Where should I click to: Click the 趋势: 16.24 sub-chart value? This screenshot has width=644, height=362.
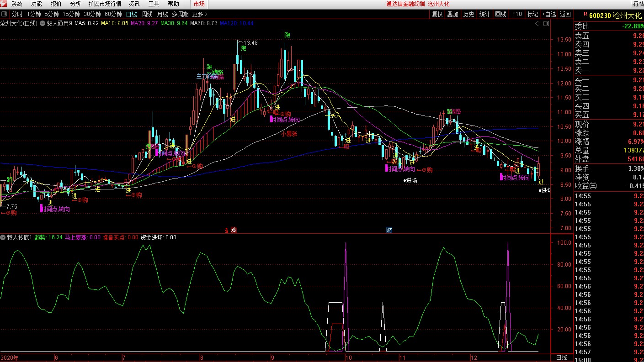pos(48,237)
